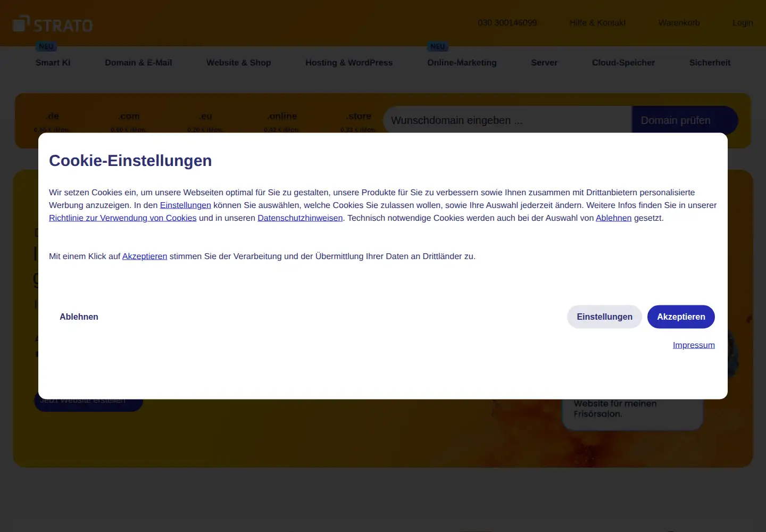This screenshot has height=532, width=766.
Task: Open the Warenkorb
Action: (x=679, y=23)
